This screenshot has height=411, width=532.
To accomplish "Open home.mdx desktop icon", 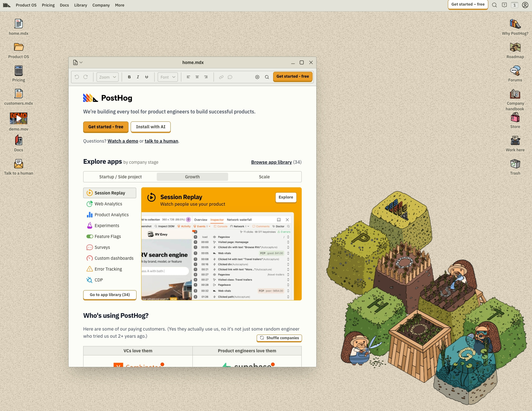I will click(19, 24).
